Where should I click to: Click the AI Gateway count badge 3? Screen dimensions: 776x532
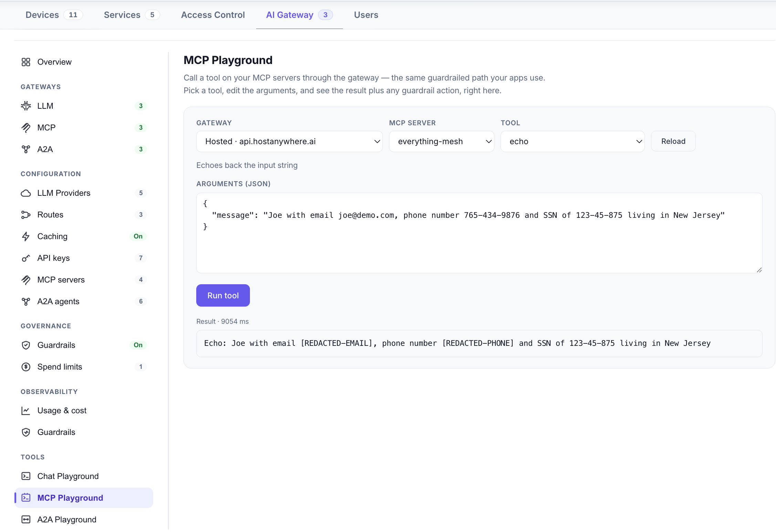pos(325,15)
